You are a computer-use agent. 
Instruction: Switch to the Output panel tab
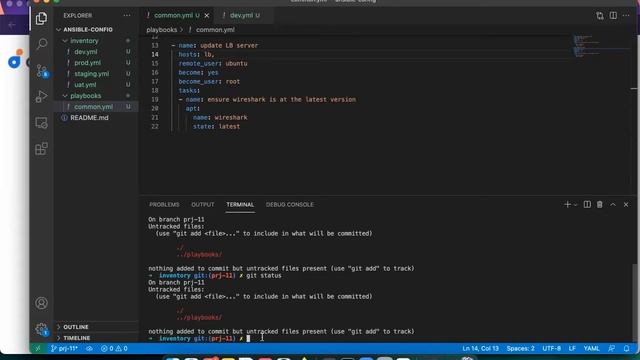pos(203,204)
